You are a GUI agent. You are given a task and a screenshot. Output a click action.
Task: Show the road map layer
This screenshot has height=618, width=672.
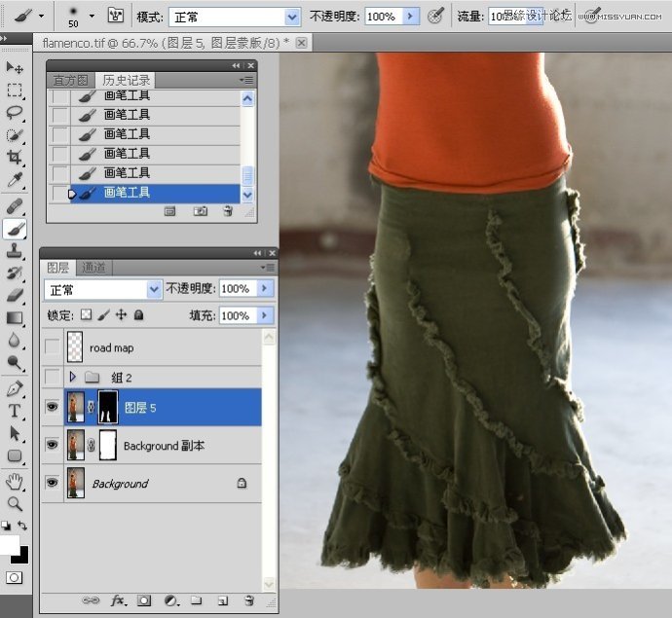pyautogui.click(x=53, y=347)
